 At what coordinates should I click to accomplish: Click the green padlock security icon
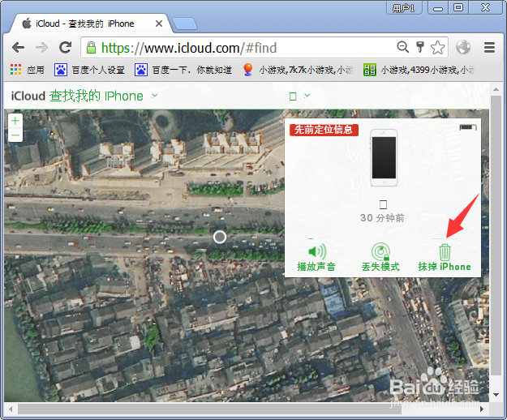click(91, 48)
